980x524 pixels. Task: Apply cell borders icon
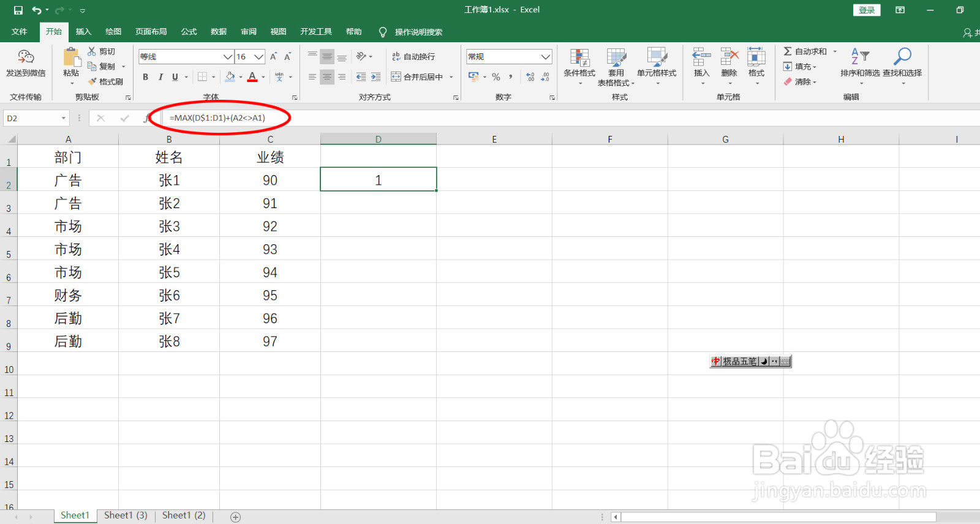[202, 77]
